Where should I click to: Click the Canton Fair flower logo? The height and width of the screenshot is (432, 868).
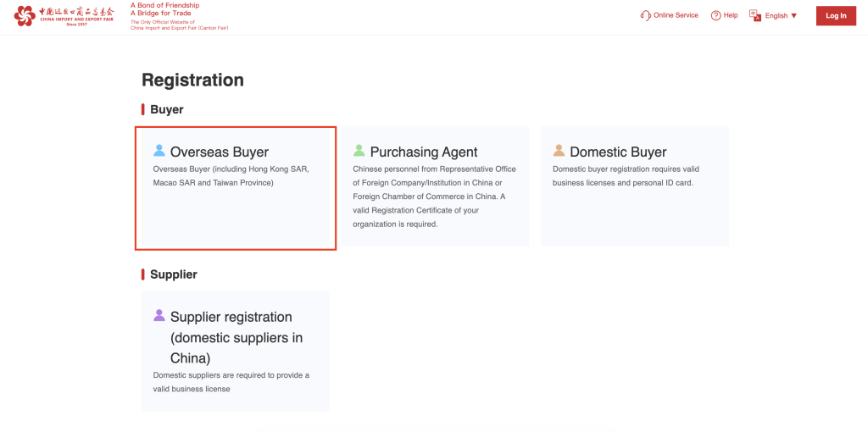tap(25, 15)
